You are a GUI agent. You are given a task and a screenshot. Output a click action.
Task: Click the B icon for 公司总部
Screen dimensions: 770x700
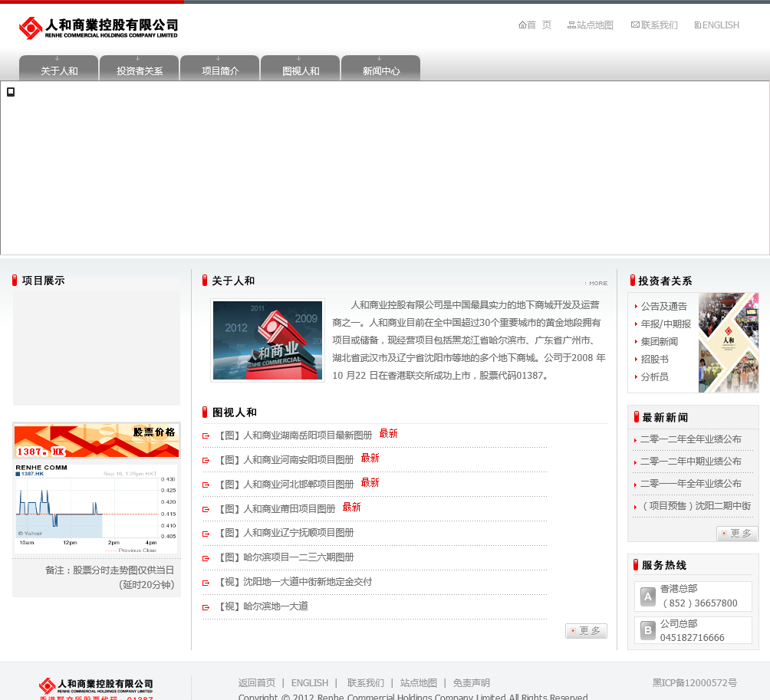click(x=648, y=630)
